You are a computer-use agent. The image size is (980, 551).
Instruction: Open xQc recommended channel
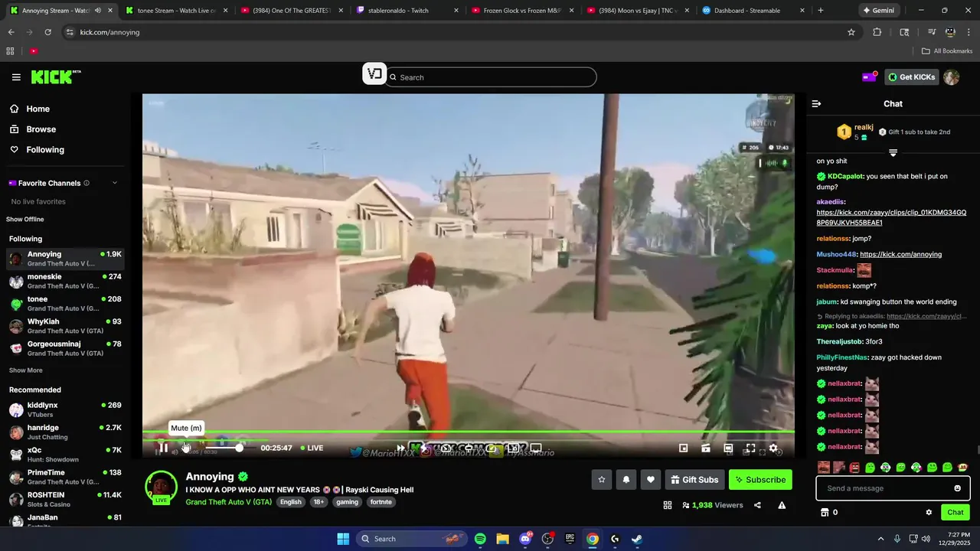[x=65, y=455]
